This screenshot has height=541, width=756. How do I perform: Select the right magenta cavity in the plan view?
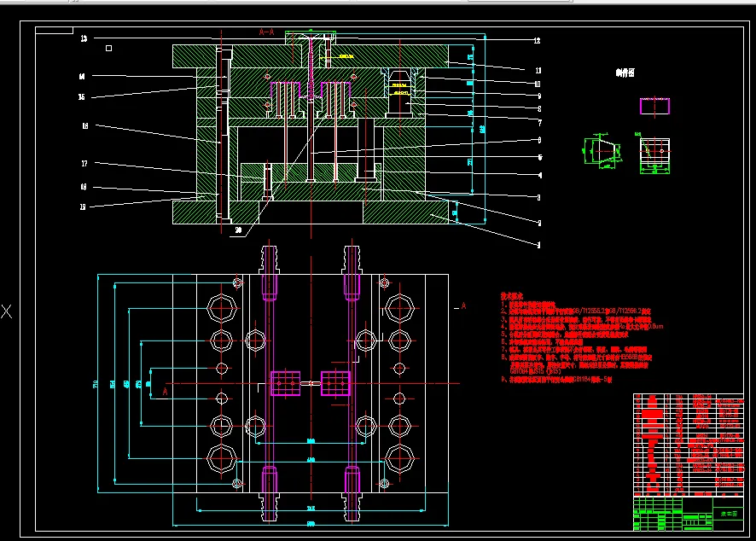(335, 383)
